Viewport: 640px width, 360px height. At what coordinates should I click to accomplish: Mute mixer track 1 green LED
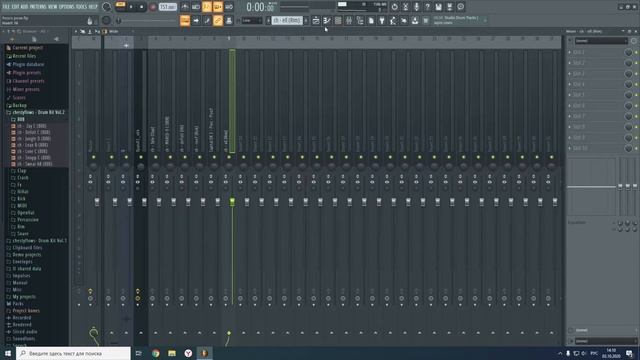click(x=111, y=157)
